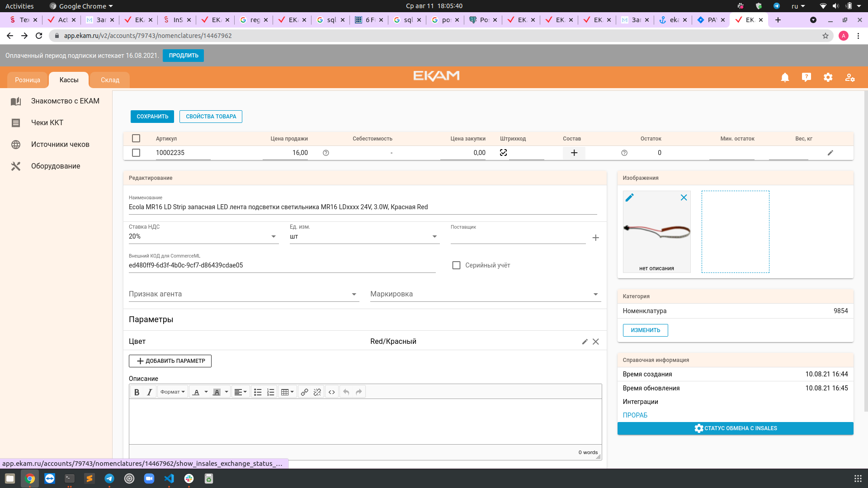Edit the product image with the pencil icon
Image resolution: width=868 pixels, height=488 pixels.
pos(629,197)
